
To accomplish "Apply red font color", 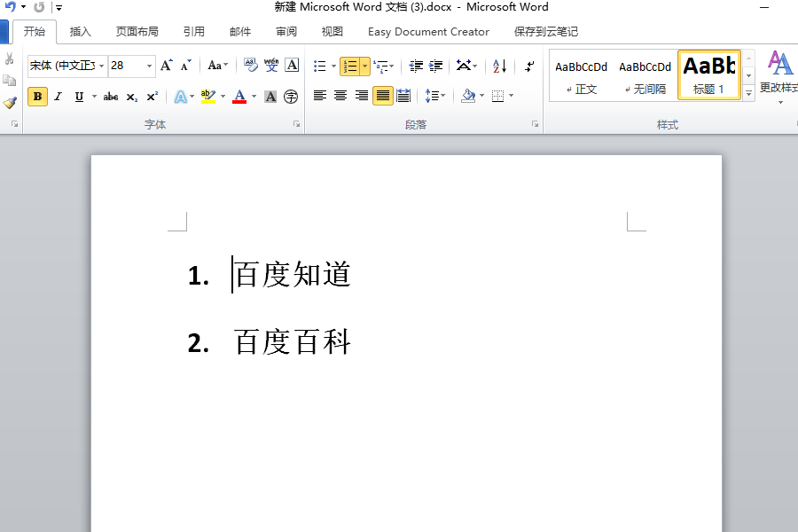I will 239,97.
